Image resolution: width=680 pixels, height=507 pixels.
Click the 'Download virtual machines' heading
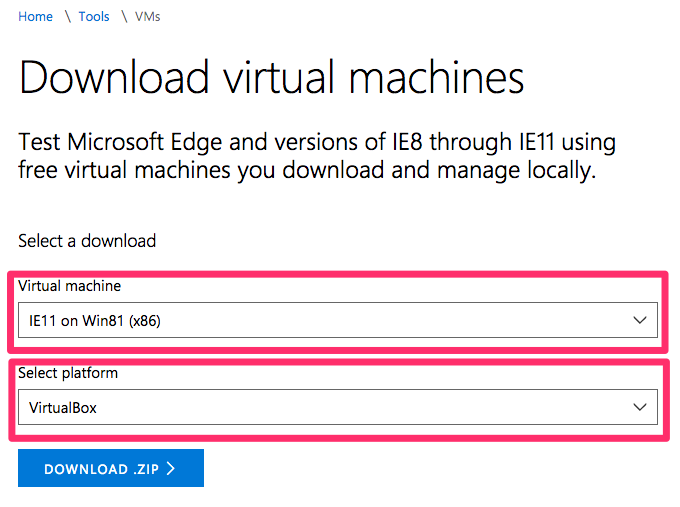tap(271, 77)
